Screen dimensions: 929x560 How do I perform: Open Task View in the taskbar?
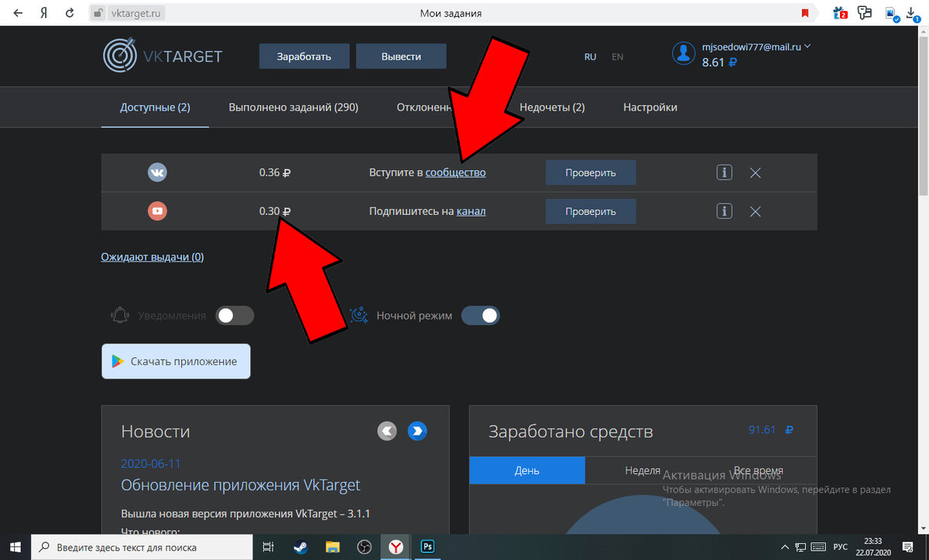(268, 547)
